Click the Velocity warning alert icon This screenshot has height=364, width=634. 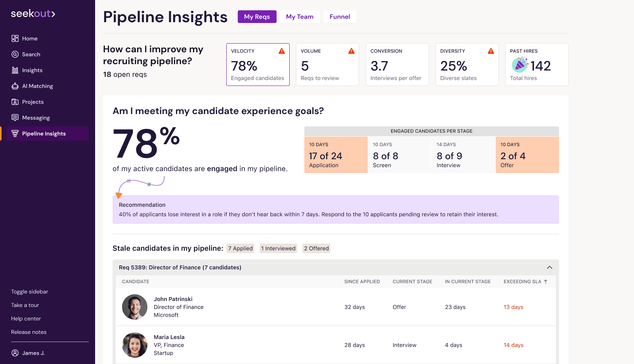281,51
